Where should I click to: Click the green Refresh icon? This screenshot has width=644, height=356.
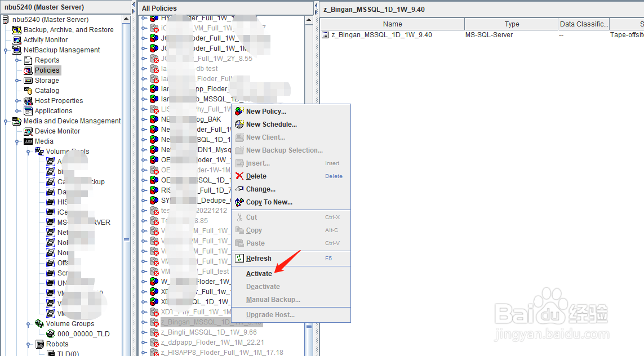239,258
